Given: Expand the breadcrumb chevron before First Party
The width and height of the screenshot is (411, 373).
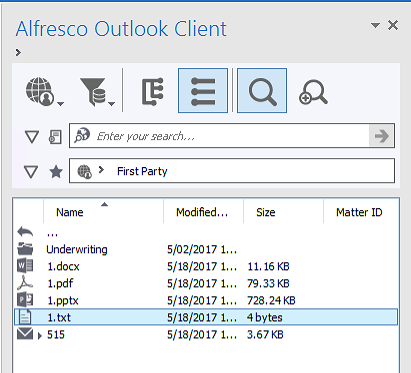Looking at the screenshot, I should click(x=101, y=170).
